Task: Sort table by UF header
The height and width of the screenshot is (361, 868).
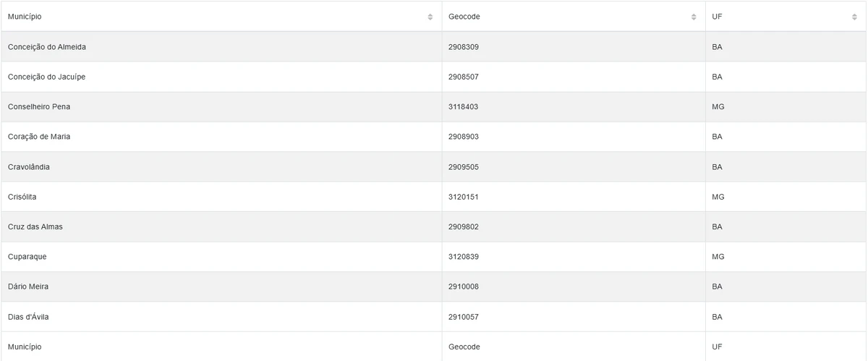Action: [x=717, y=17]
